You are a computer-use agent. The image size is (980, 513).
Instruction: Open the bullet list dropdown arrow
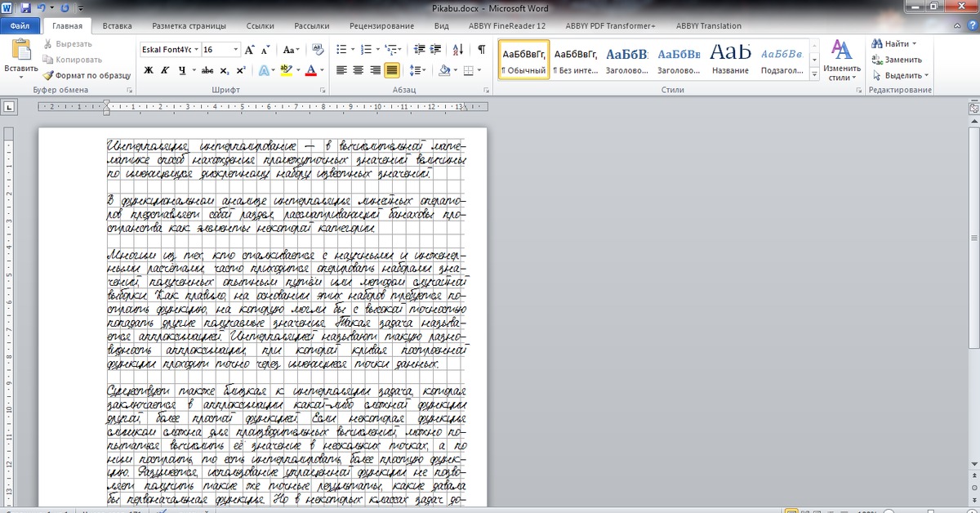coord(352,50)
